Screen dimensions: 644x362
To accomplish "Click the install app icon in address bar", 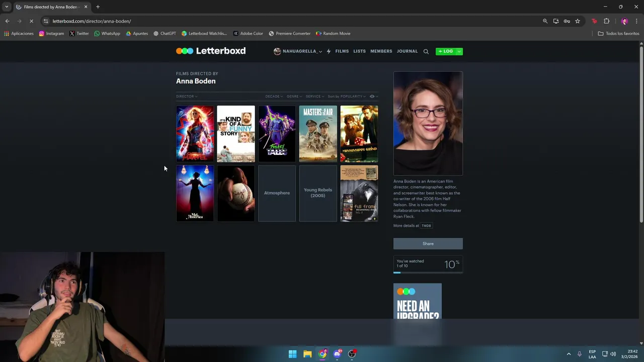I will 556,21.
